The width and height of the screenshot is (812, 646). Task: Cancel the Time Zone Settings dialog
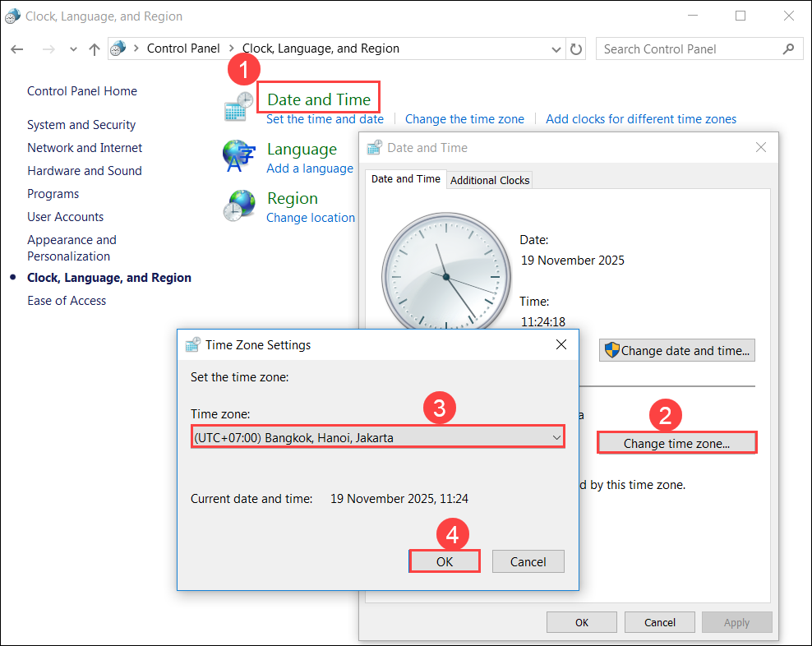click(x=528, y=562)
